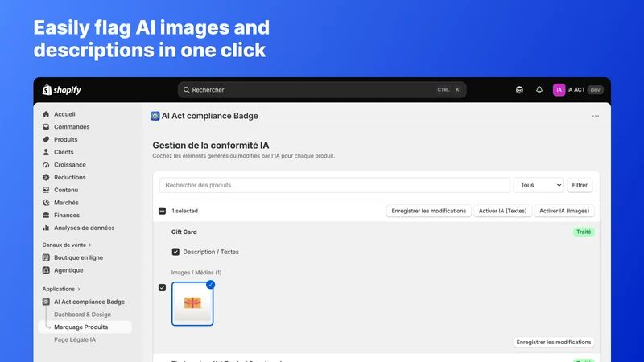Image resolution: width=644 pixels, height=362 pixels.
Task: Uncheck the Description / Textes checkbox
Action: [x=175, y=252]
